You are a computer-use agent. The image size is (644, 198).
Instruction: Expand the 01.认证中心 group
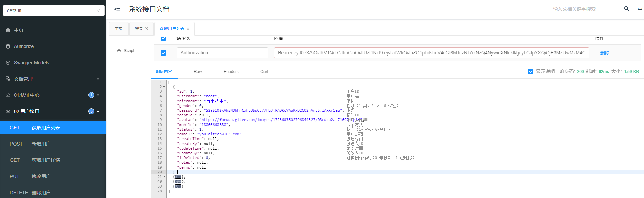click(53, 95)
